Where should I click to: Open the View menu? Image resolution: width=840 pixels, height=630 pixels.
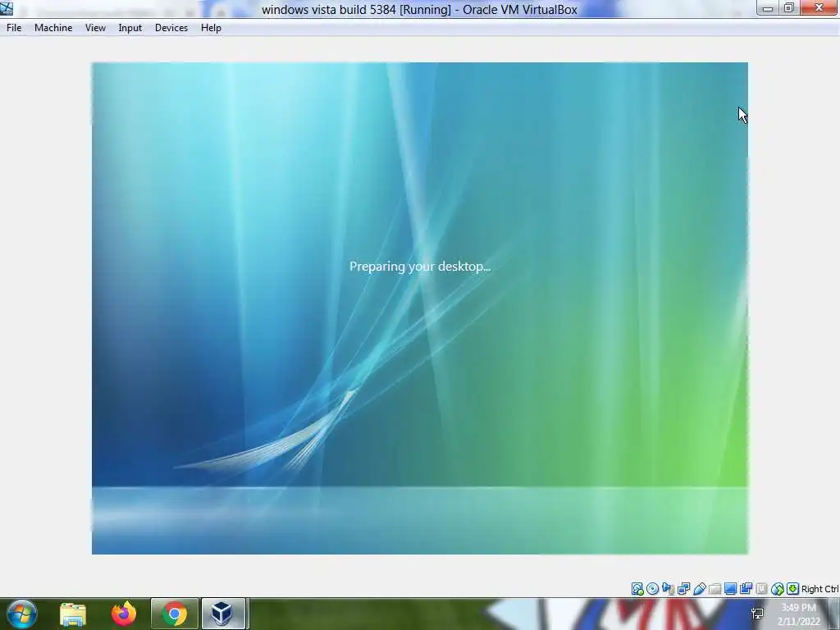click(x=95, y=28)
